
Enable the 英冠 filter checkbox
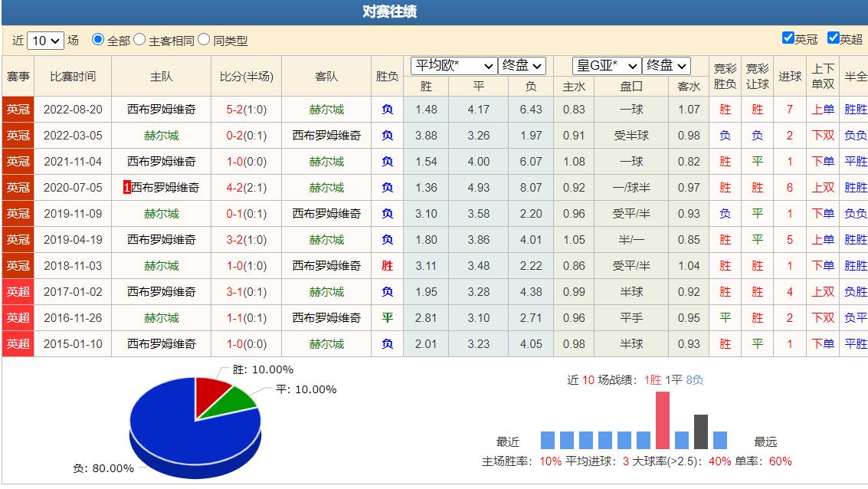coord(788,38)
